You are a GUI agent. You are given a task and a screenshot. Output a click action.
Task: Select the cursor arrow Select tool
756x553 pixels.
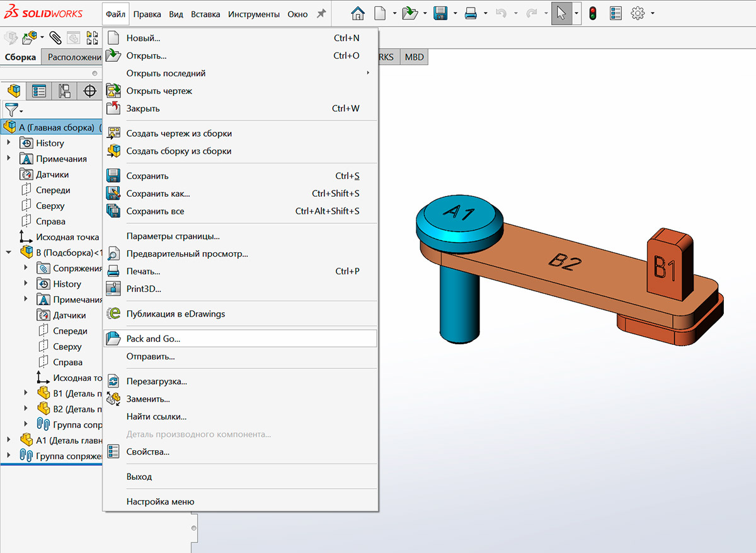(x=561, y=13)
